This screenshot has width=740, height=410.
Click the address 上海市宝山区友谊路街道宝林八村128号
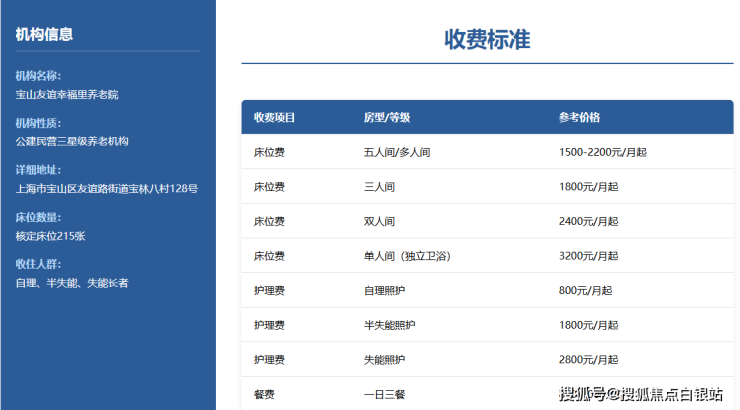pos(107,189)
